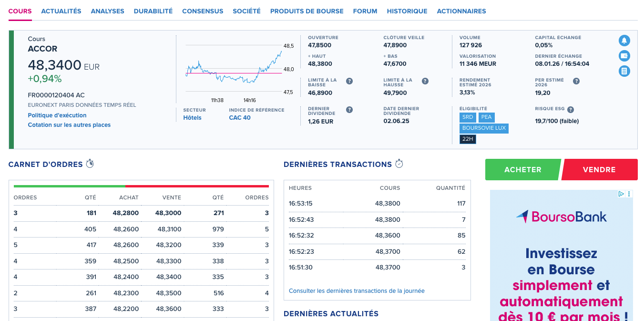644x321 pixels.
Task: Click the transaction time 16:51:30
Action: pyautogui.click(x=301, y=267)
